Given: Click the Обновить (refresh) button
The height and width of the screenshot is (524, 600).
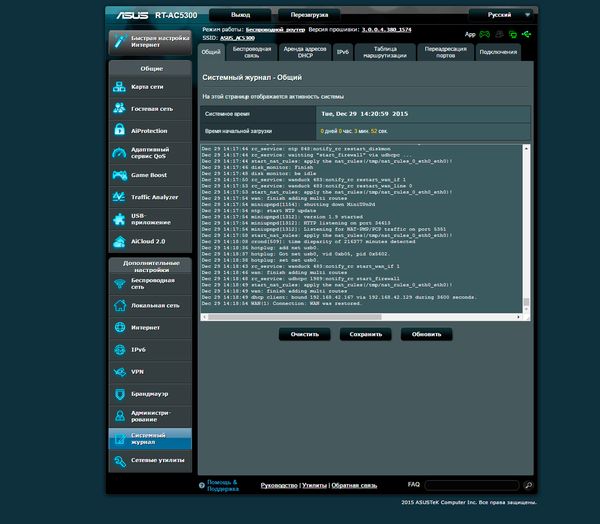Looking at the screenshot, I should (x=426, y=334).
